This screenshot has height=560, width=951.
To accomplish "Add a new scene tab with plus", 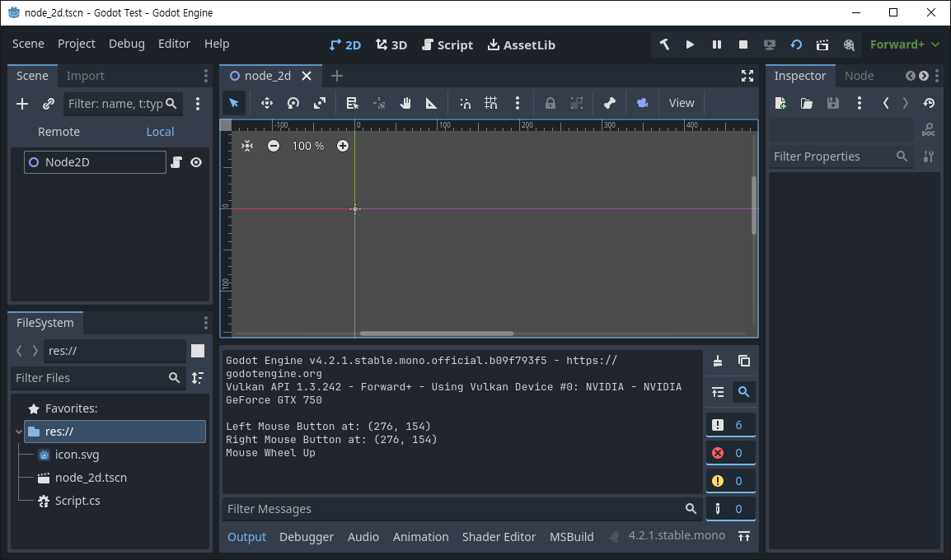I will (x=336, y=76).
